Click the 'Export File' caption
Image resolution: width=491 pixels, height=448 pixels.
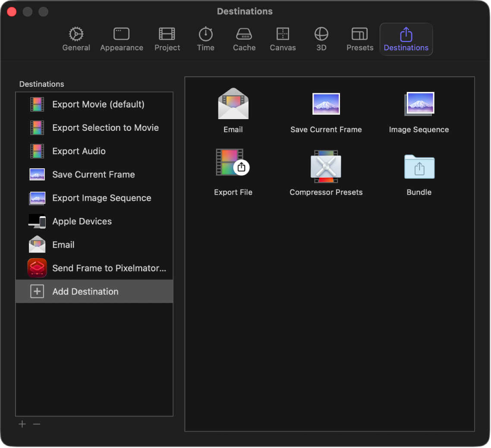(x=233, y=192)
